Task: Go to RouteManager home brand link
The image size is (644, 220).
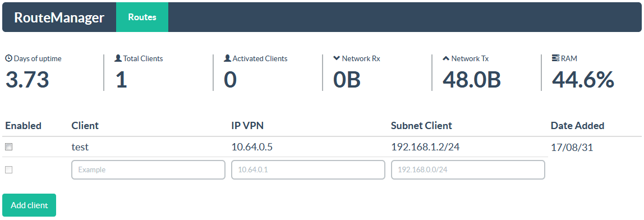Action: (x=59, y=18)
